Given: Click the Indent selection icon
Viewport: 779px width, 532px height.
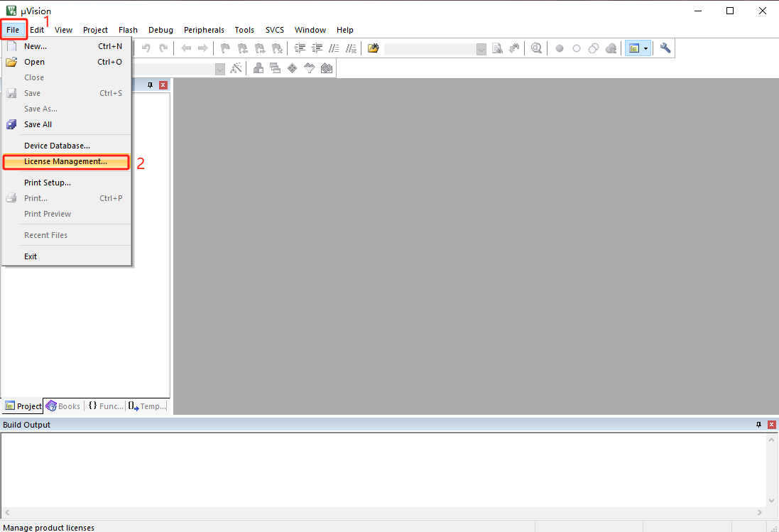Looking at the screenshot, I should 300,48.
